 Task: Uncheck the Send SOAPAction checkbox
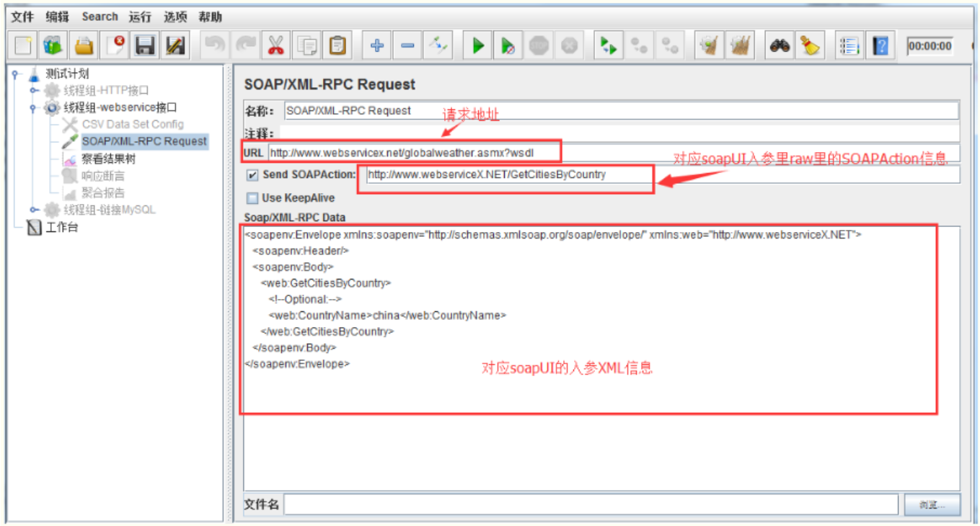pyautogui.click(x=252, y=175)
